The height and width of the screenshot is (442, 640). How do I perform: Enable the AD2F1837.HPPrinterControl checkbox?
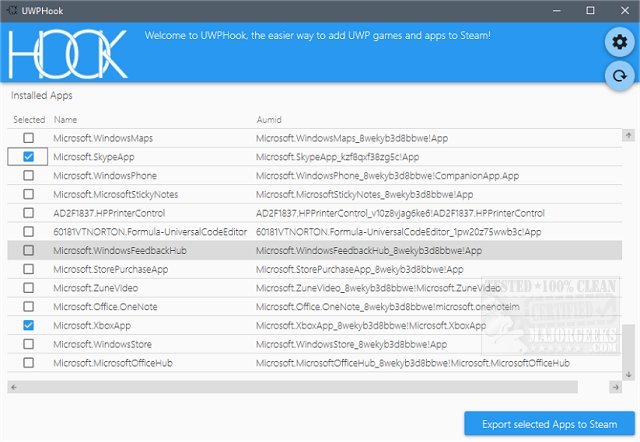28,213
